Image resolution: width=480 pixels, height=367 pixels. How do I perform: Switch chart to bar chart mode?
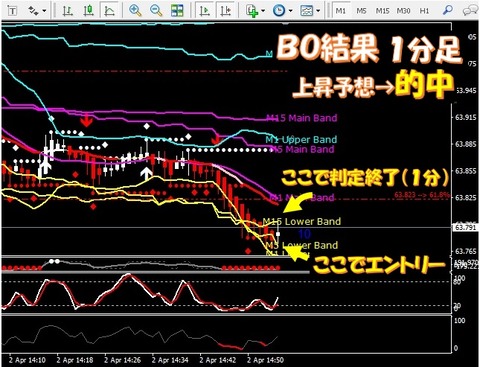[x=68, y=11]
